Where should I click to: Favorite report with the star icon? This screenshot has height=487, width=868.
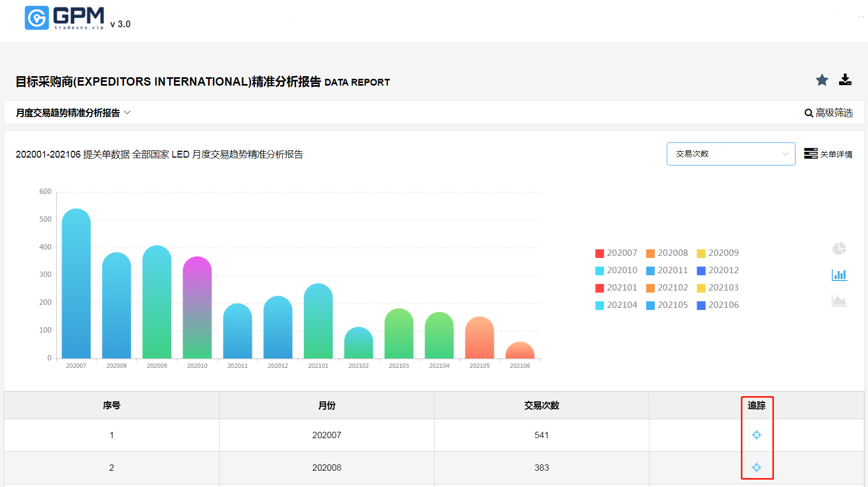[822, 80]
